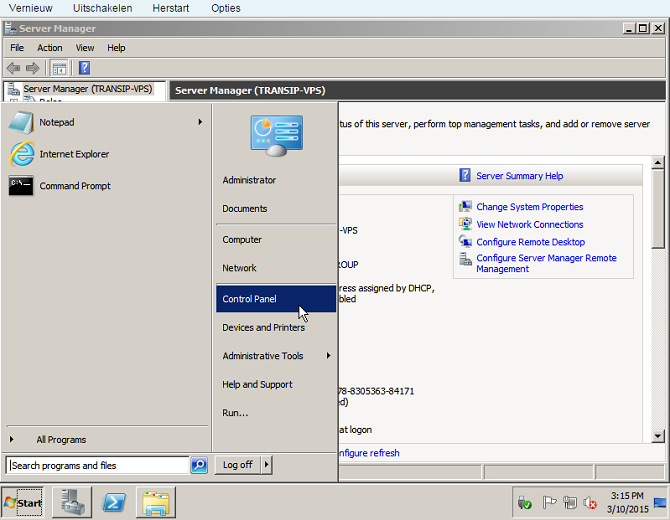Click the Action Center flag tray icon
This screenshot has width=670, height=520.
tap(549, 502)
